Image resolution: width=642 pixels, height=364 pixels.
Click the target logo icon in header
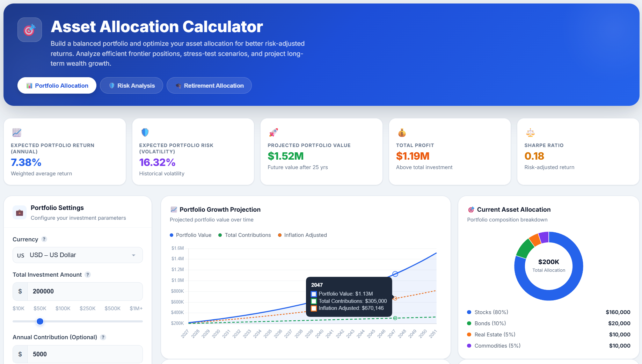click(x=30, y=30)
